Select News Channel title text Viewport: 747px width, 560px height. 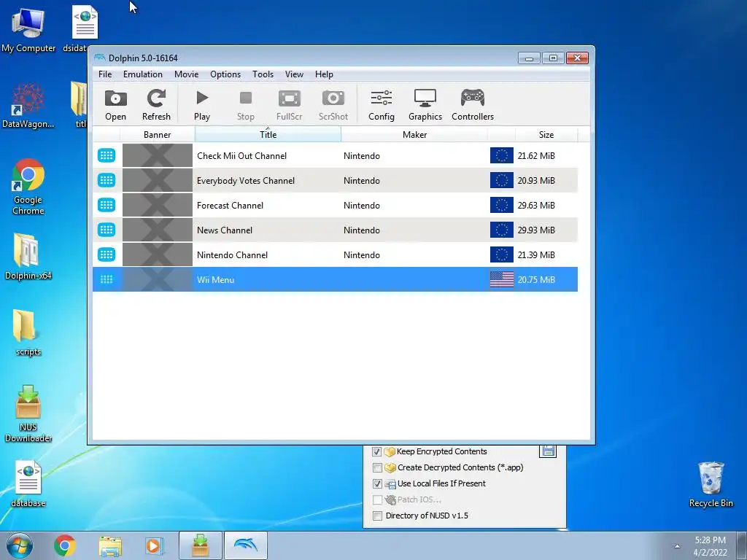tap(225, 230)
